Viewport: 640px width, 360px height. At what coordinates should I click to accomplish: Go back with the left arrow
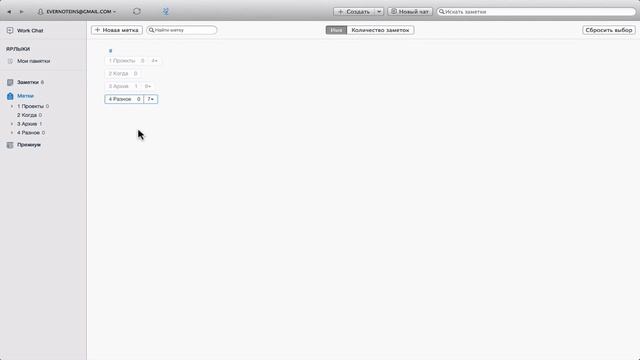click(x=9, y=12)
